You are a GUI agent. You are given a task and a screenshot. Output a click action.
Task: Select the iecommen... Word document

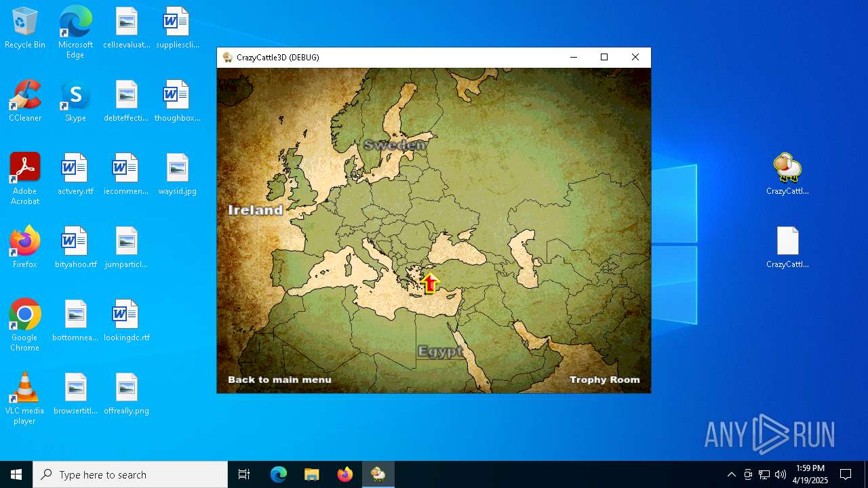(127, 174)
